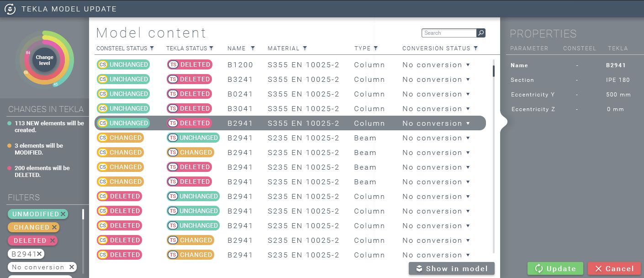Click the Tekla Model Update title icon
The height and width of the screenshot is (278, 644).
click(10, 9)
